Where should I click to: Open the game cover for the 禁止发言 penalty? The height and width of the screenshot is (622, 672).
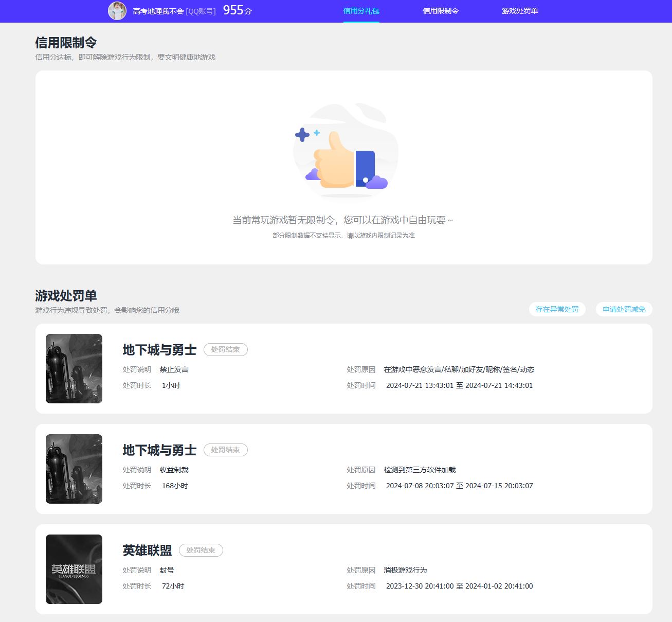pyautogui.click(x=74, y=368)
